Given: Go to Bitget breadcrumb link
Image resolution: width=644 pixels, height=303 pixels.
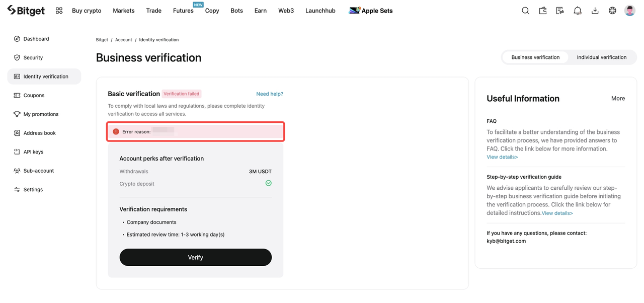Looking at the screenshot, I should pyautogui.click(x=102, y=40).
